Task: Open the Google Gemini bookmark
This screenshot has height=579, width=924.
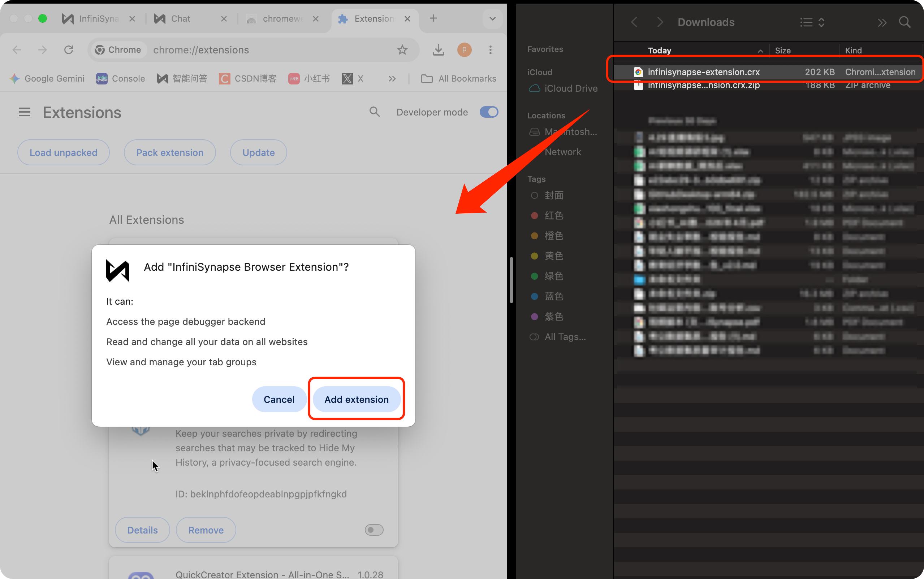Action: pyautogui.click(x=47, y=78)
